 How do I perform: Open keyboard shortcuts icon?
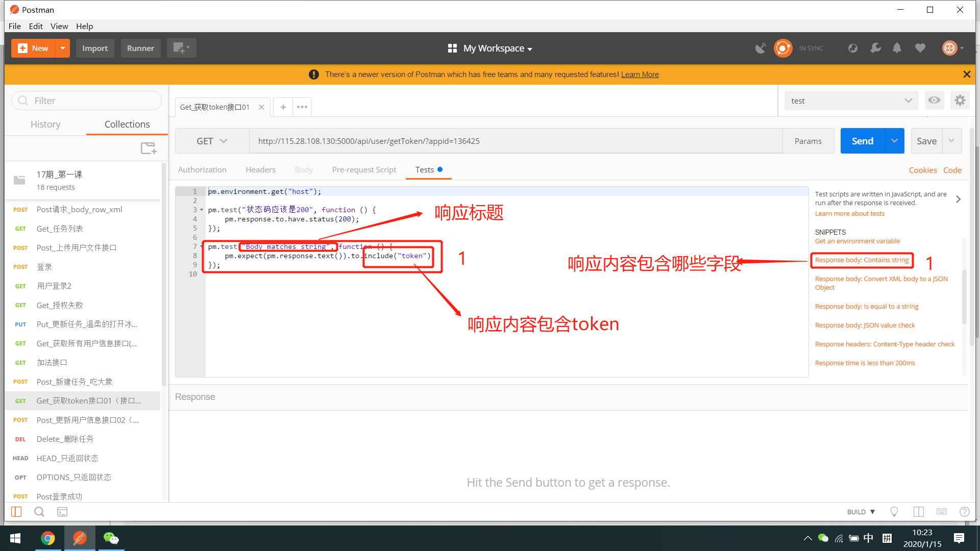[942, 512]
